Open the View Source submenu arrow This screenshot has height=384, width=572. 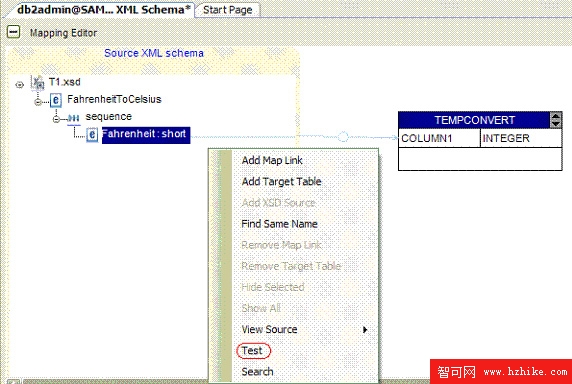[x=364, y=330]
